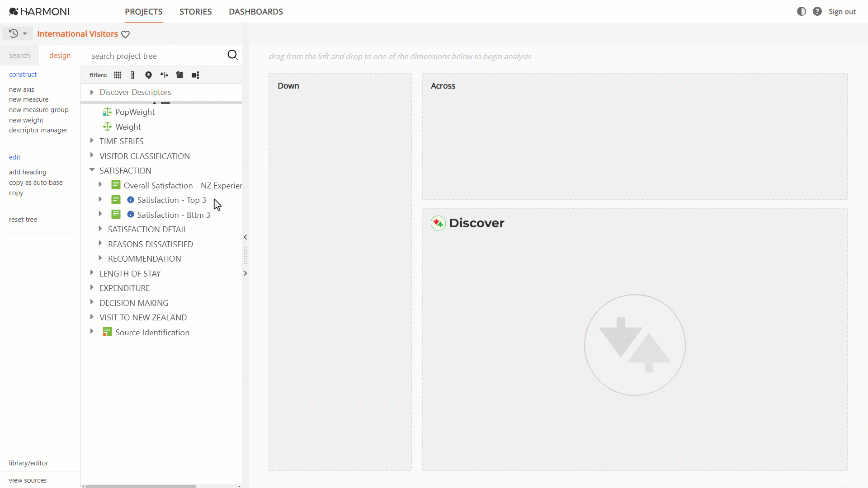The width and height of the screenshot is (868, 488).
Task: Expand the REASONS DISSATISFIED folder
Action: click(x=100, y=244)
